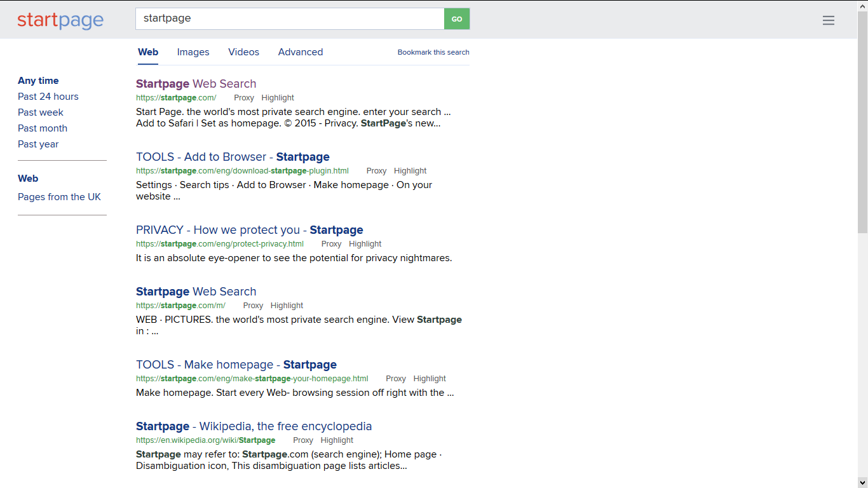Open Proxy for the startpage.com/ result
The image size is (868, 488).
click(x=244, y=98)
